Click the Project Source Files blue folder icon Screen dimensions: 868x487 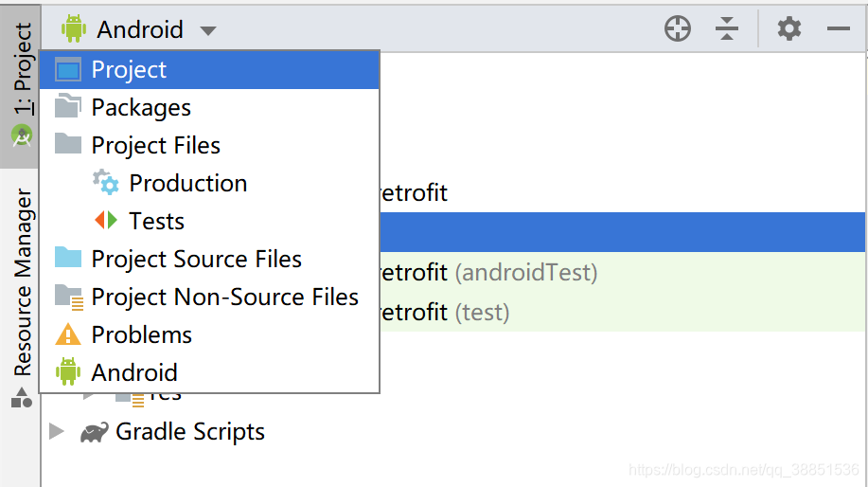tap(68, 257)
